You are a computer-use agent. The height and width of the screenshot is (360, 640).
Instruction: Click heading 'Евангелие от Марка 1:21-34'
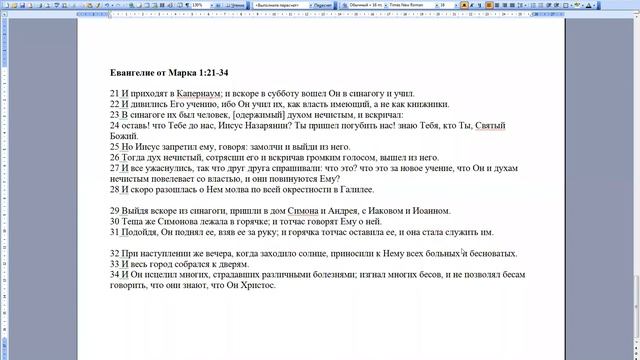coord(169,73)
